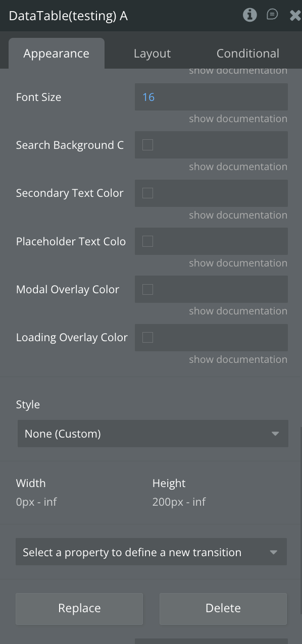The width and height of the screenshot is (302, 644).
Task: Open the Style dropdown showing None (Custom)
Action: click(153, 434)
